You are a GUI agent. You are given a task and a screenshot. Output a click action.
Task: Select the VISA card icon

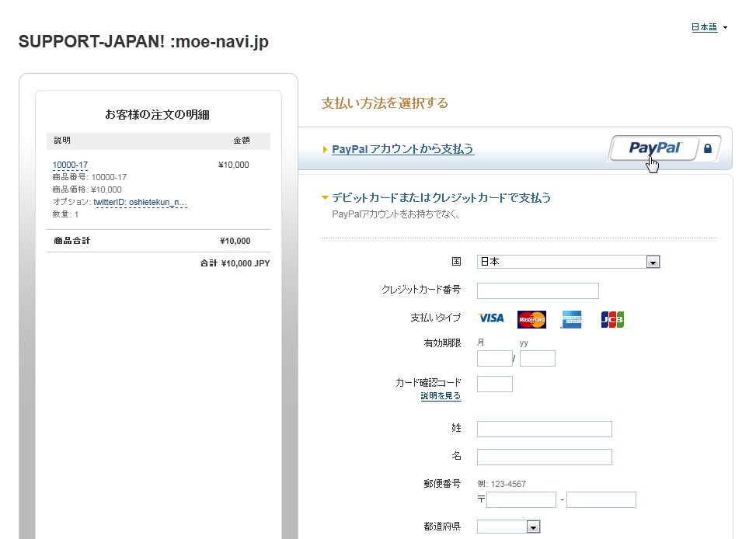[x=491, y=318]
